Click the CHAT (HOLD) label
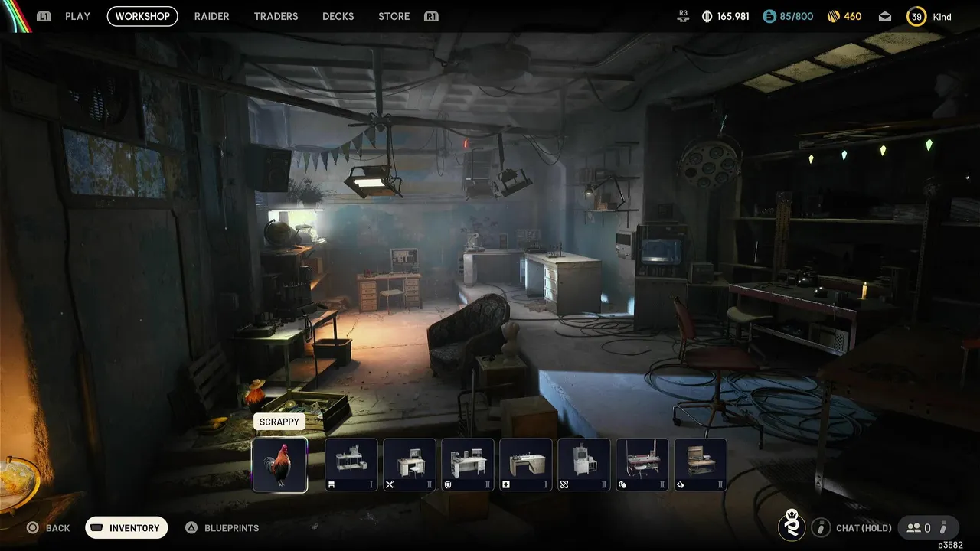 click(x=864, y=528)
